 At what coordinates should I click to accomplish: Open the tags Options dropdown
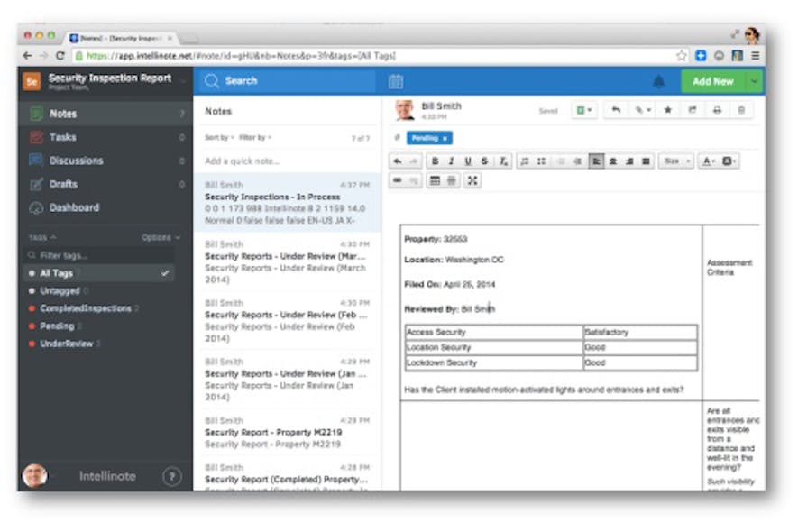coord(161,238)
